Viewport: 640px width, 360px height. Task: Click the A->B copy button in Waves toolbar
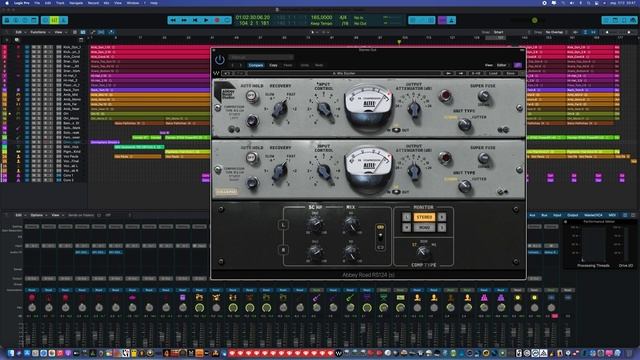[476, 73]
